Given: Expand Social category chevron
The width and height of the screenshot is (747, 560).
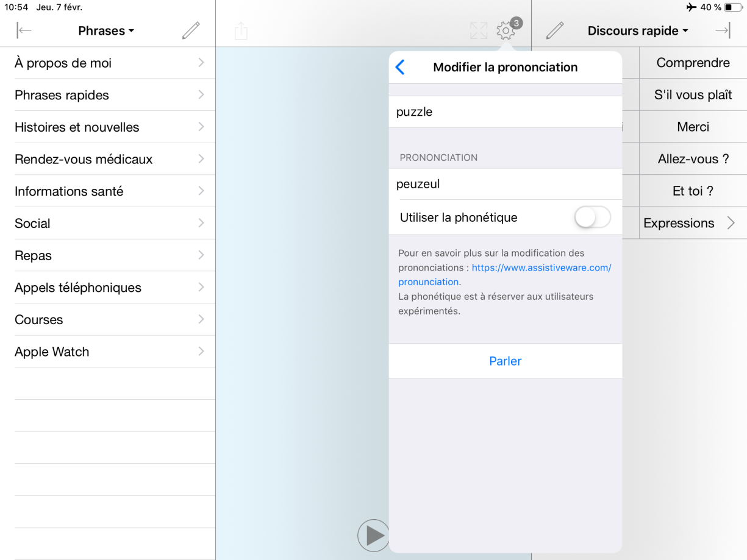Looking at the screenshot, I should (201, 223).
